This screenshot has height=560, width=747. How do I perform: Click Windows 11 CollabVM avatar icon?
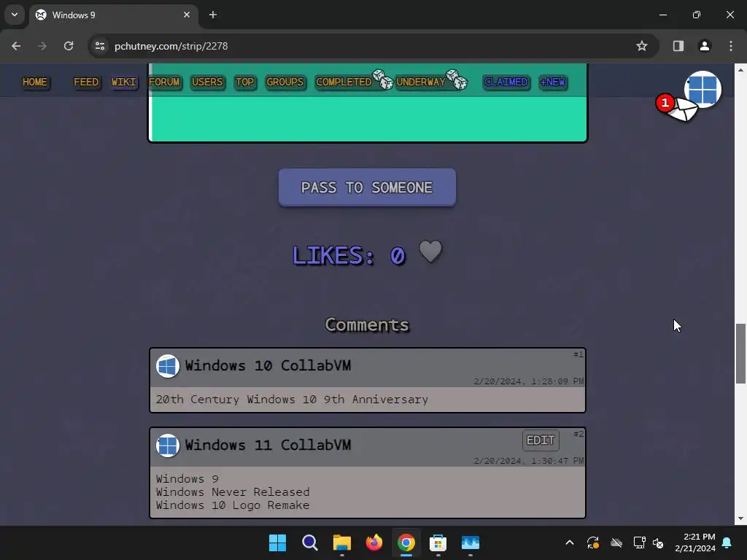click(168, 446)
